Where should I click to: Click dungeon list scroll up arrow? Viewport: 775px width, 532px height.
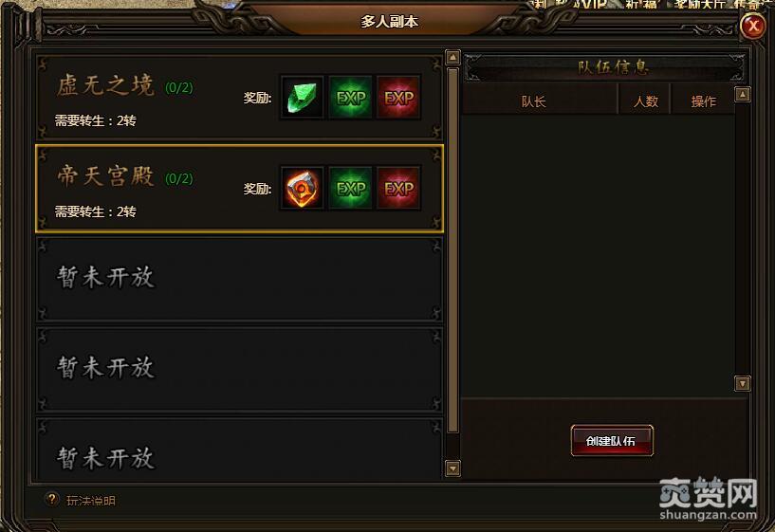(x=452, y=58)
